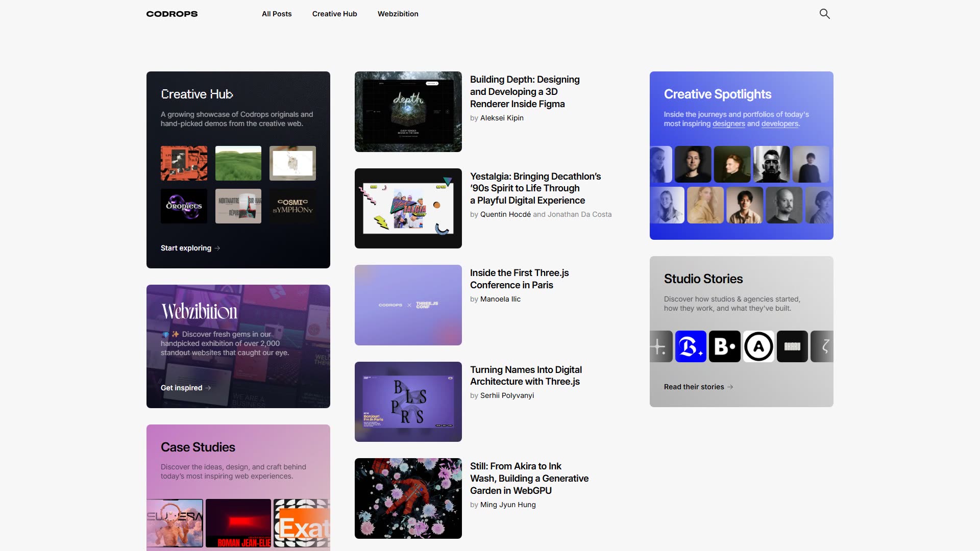Screen dimensions: 980x551
Task: Click the Studio Stories heading
Action: (x=703, y=279)
